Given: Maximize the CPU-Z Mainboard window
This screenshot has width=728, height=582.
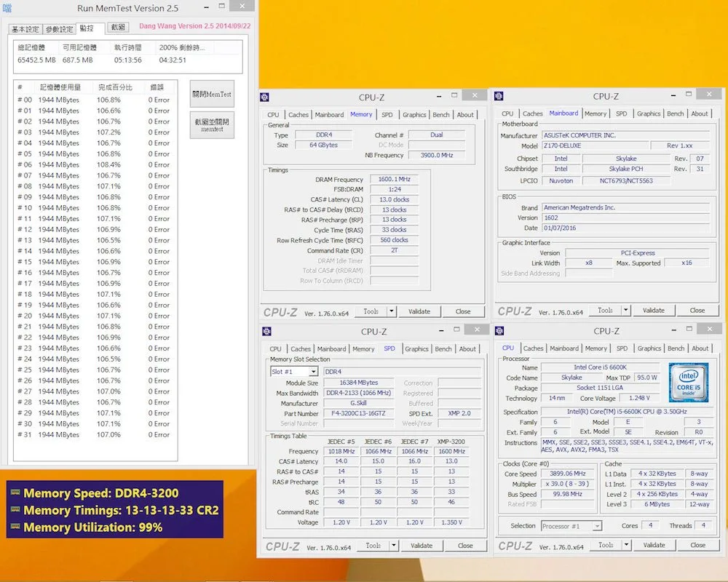Looking at the screenshot, I should [689, 95].
